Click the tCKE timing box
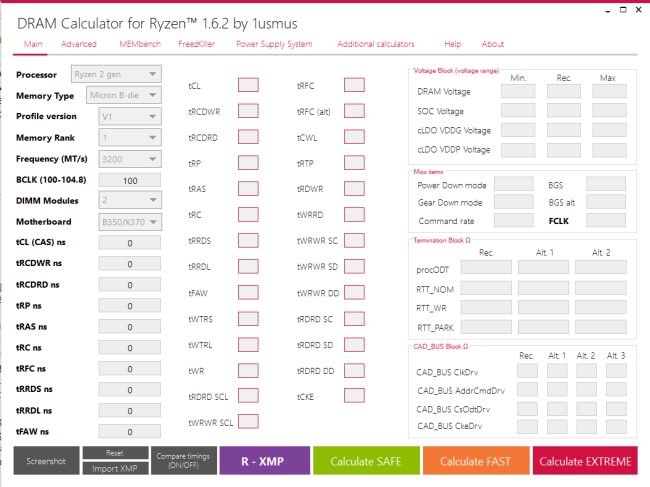The height and width of the screenshot is (487, 650). (354, 395)
